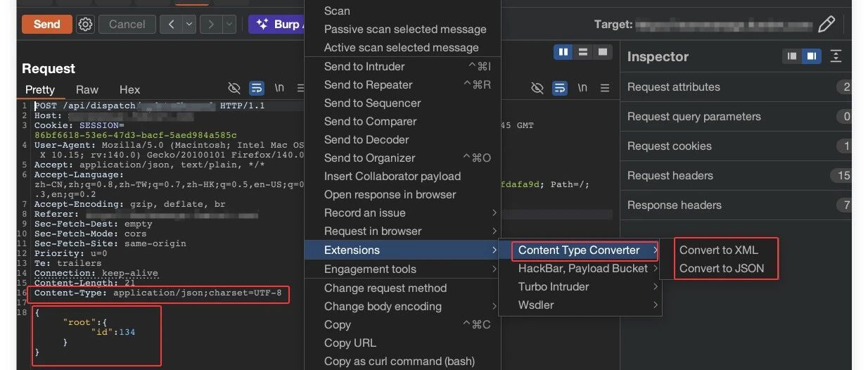The height and width of the screenshot is (370, 868).
Task: Switch Request view to Pretty tab
Action: click(x=40, y=89)
